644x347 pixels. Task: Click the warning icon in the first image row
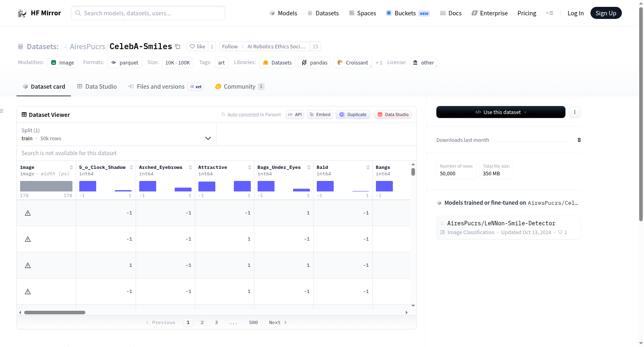tap(28, 213)
